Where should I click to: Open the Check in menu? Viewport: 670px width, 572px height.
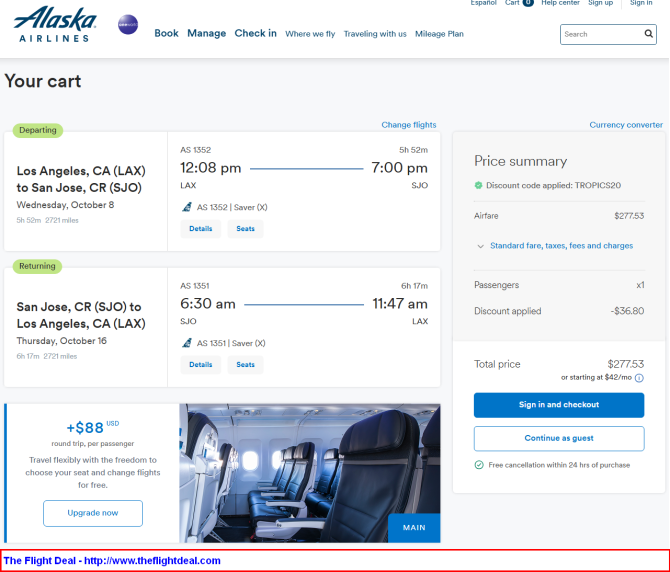point(256,33)
